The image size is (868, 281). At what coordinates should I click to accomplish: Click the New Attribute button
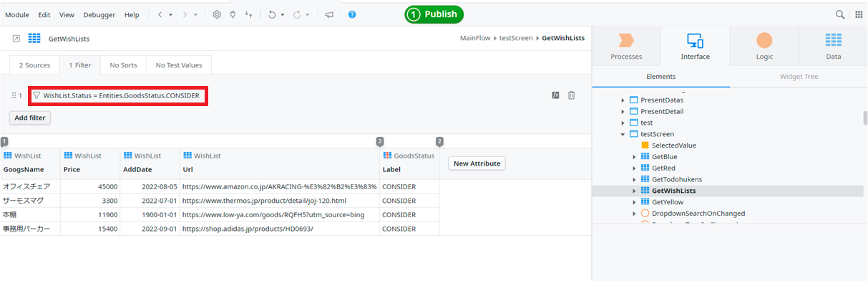point(477,163)
